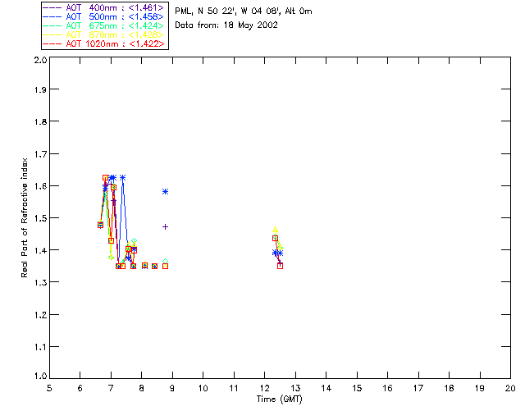Click the 'Data from: 18 May 2002' text
This screenshot has height=420, width=525.
click(x=226, y=25)
